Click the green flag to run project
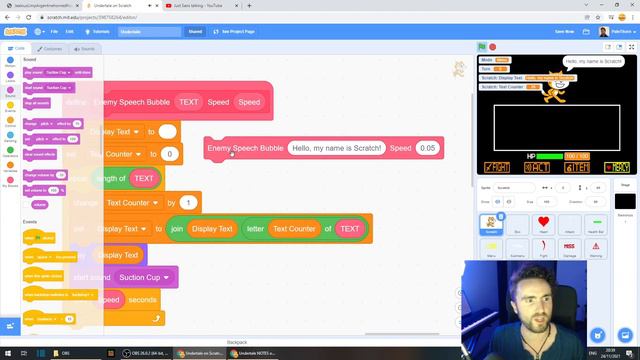The height and width of the screenshot is (360, 640). coord(482,47)
